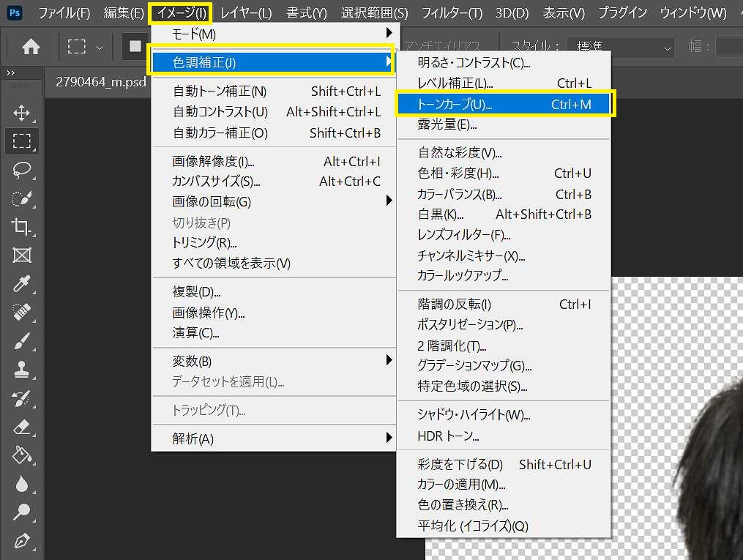Image resolution: width=743 pixels, height=560 pixels.
Task: Click the 幅 width input field
Action: (x=728, y=47)
